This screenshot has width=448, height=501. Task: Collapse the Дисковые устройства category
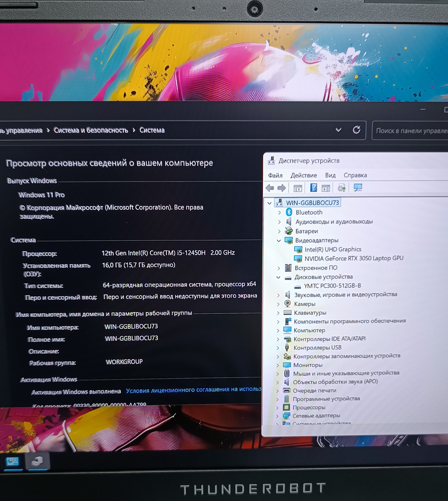(278, 277)
